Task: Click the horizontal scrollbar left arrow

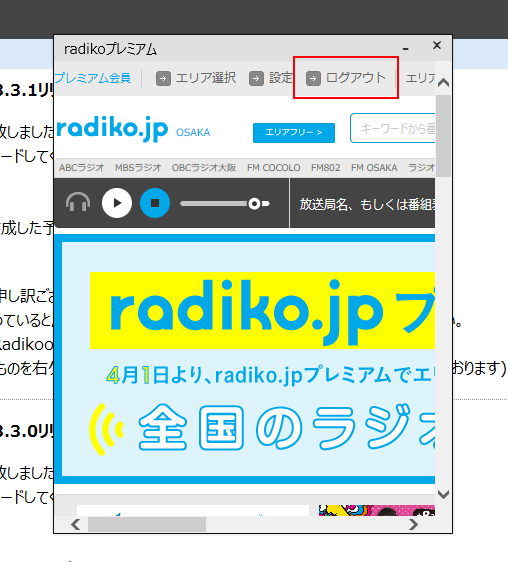Action: pyautogui.click(x=75, y=524)
